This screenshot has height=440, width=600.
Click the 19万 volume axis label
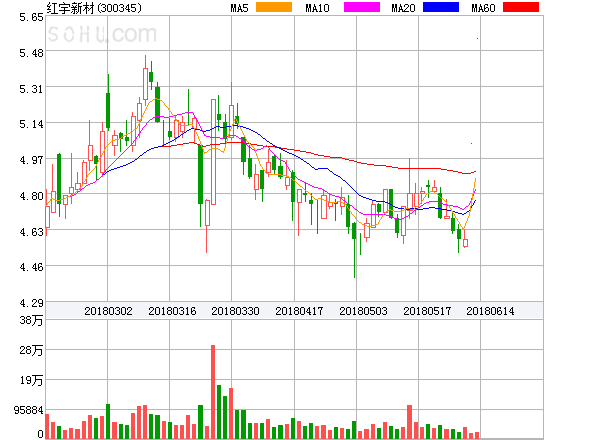[x=31, y=380]
